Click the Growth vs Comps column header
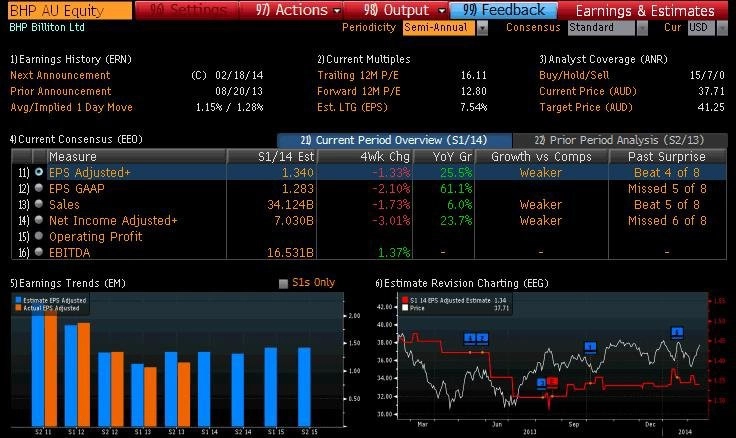736x438 pixels. (x=541, y=156)
